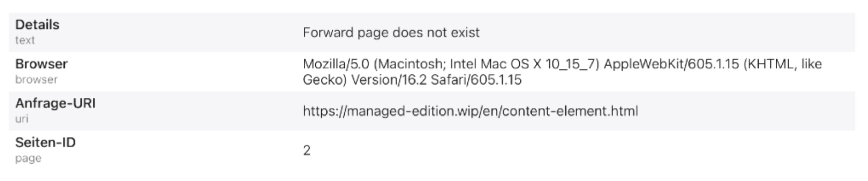Click the Mozilla/5.0 user agent first line
The height and width of the screenshot is (181, 868).
pyautogui.click(x=562, y=64)
